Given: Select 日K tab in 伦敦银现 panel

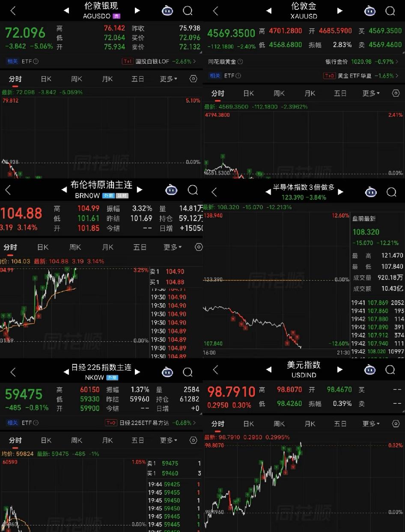Looking at the screenshot, I should [46, 79].
